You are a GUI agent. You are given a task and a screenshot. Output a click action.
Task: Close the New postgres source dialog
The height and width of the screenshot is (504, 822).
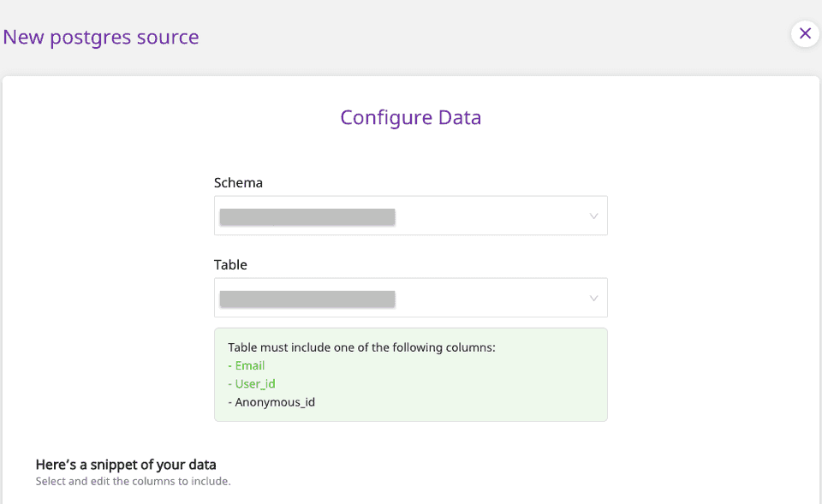click(805, 33)
